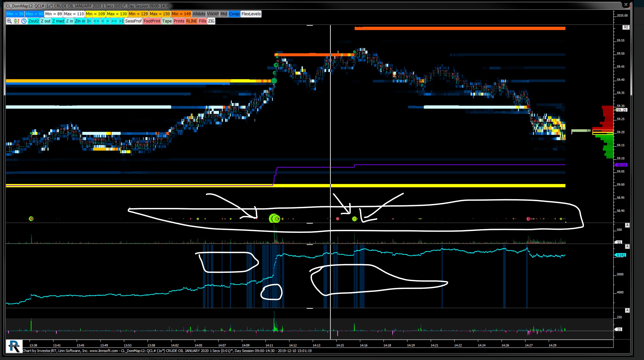Toggle the Alldots button
Screen dimensions: 644x360
click(x=199, y=14)
